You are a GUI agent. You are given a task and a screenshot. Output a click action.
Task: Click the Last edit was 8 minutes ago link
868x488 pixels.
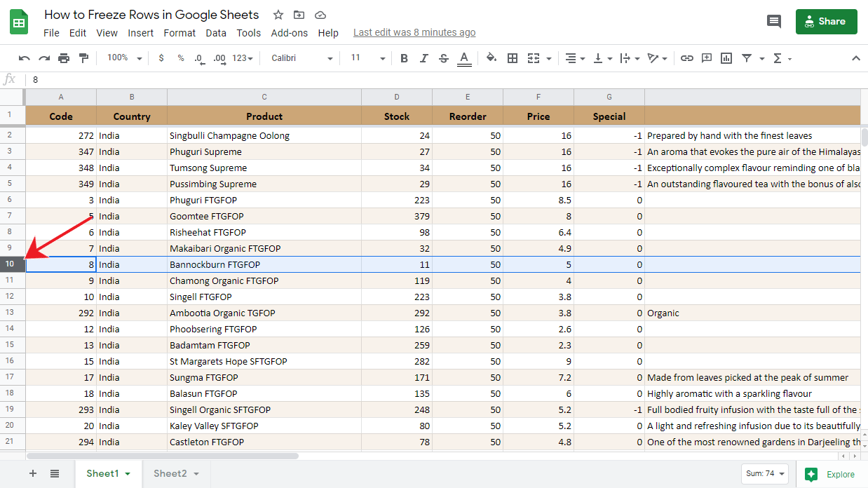point(414,32)
